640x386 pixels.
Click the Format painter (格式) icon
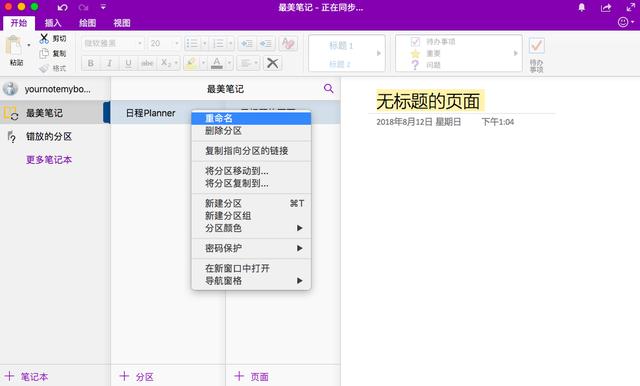pos(44,68)
